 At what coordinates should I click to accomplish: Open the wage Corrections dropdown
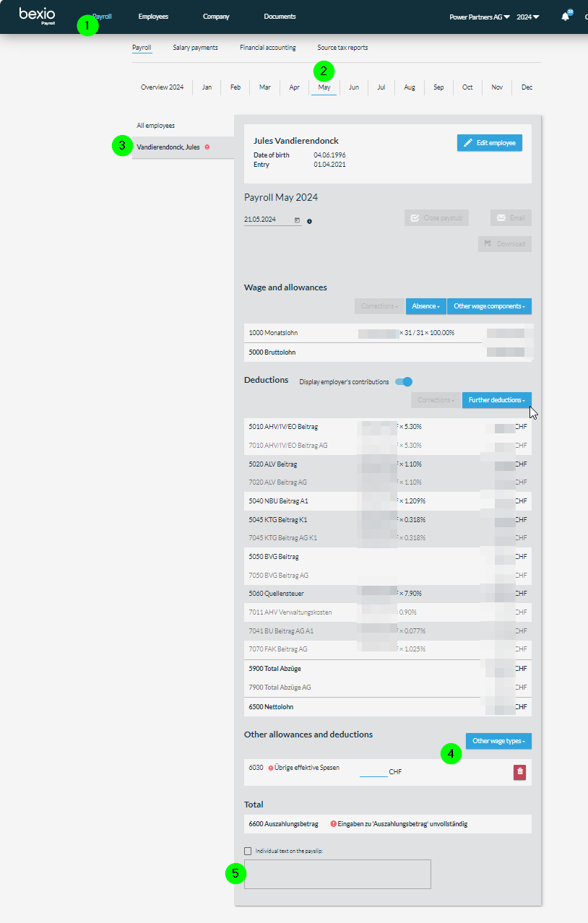380,306
